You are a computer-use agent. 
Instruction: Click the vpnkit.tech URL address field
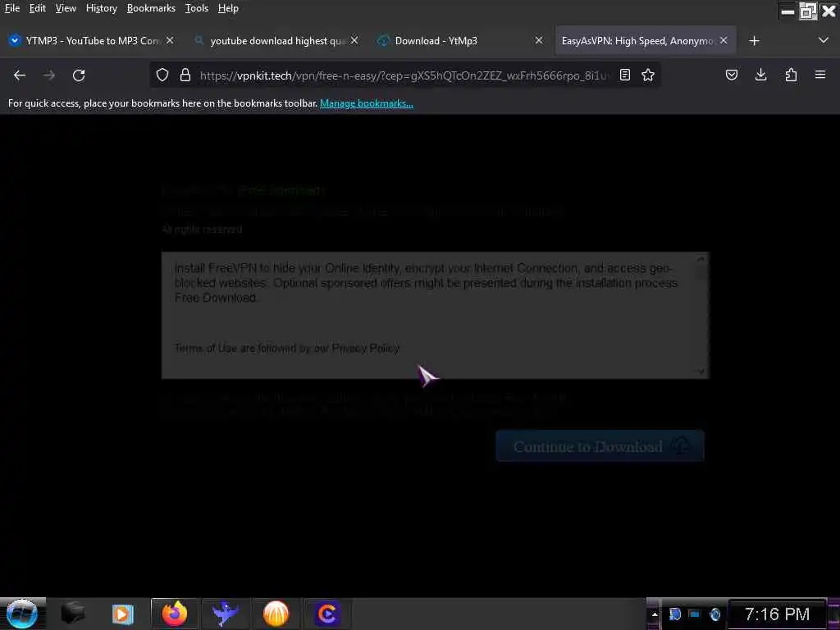pyautogui.click(x=404, y=75)
